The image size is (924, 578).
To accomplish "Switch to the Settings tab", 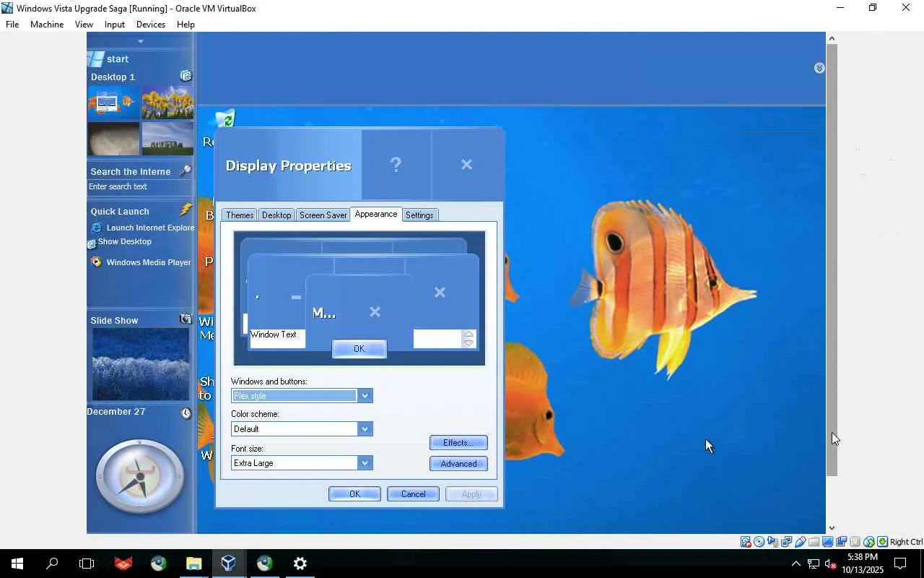I will (x=419, y=215).
